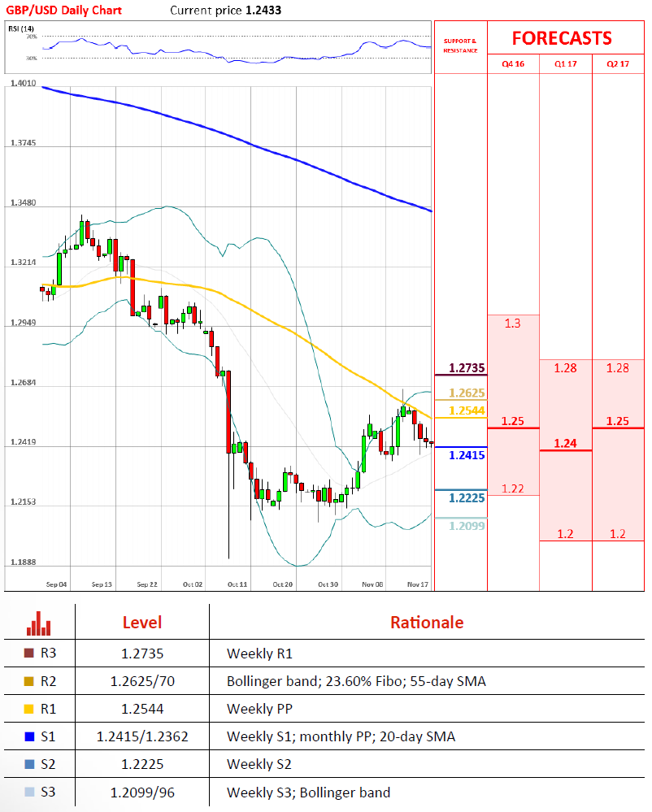652x812 pixels.
Task: Select the Q1 17 forecast column header
Action: [x=566, y=63]
